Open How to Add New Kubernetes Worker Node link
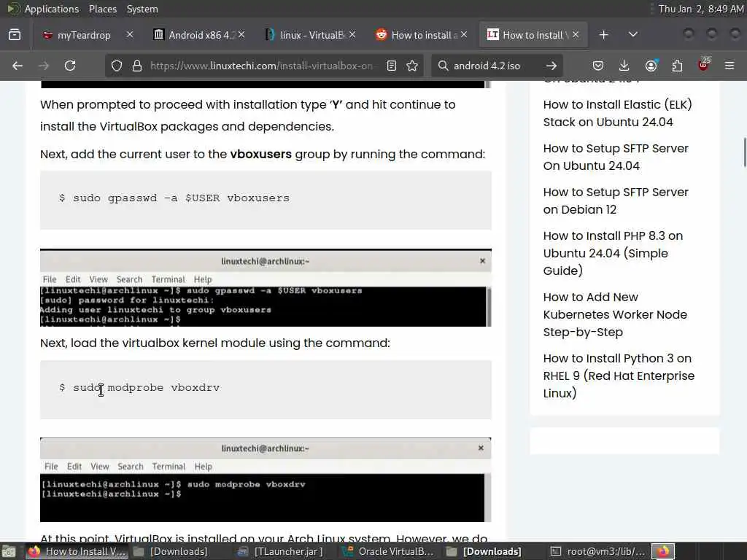This screenshot has height=560, width=747. [615, 314]
